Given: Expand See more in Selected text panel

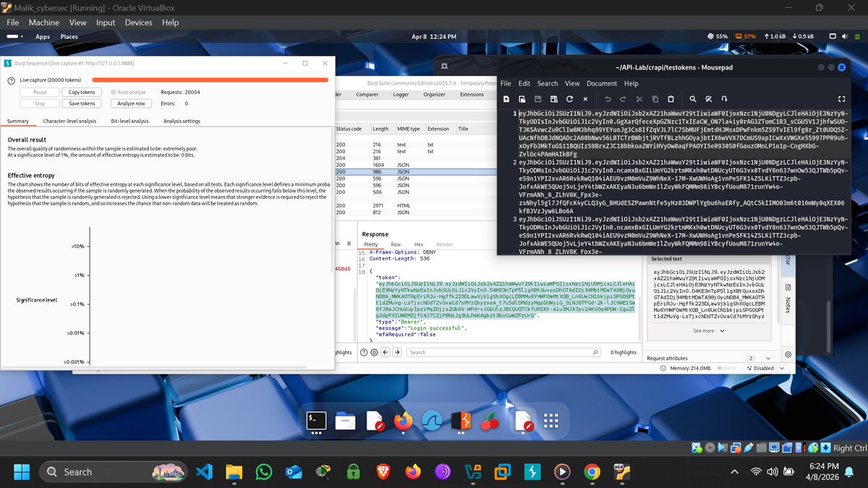Looking at the screenshot, I should point(707,330).
